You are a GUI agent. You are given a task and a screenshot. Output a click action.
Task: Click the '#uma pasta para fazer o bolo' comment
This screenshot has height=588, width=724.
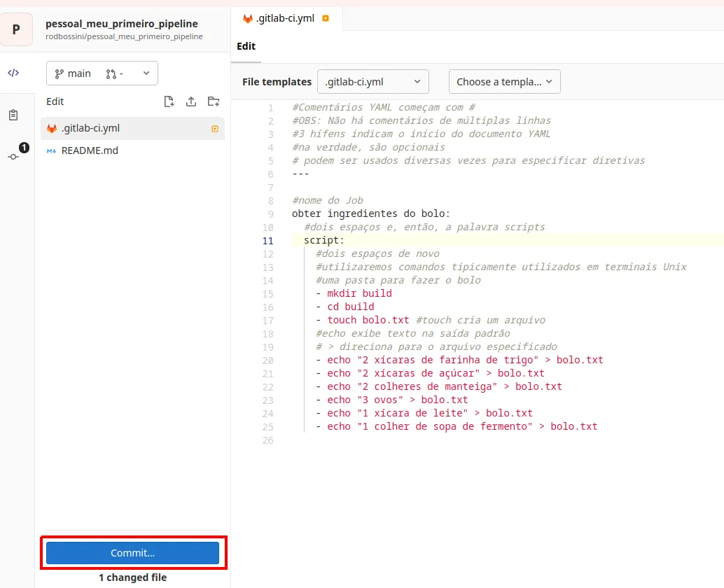[398, 280]
